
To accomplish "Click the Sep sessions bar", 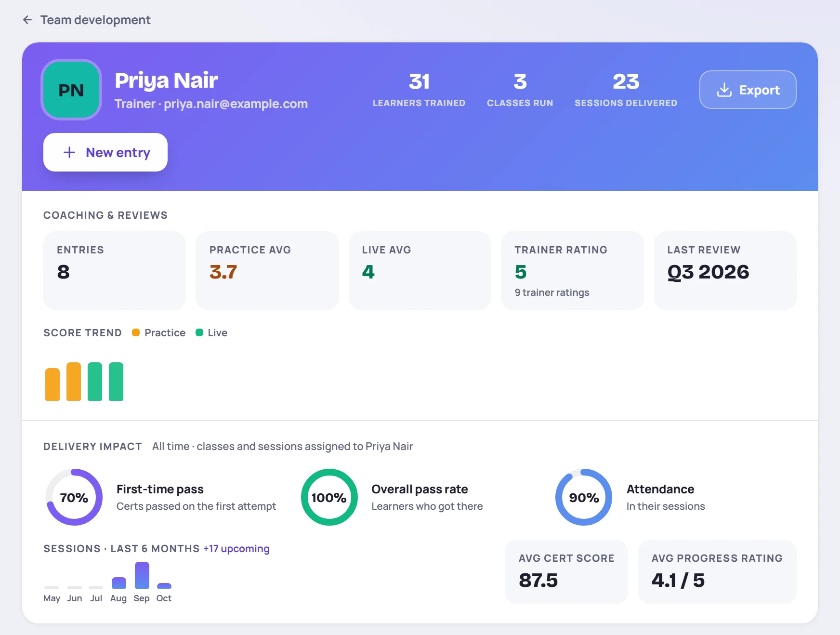I will 142,575.
